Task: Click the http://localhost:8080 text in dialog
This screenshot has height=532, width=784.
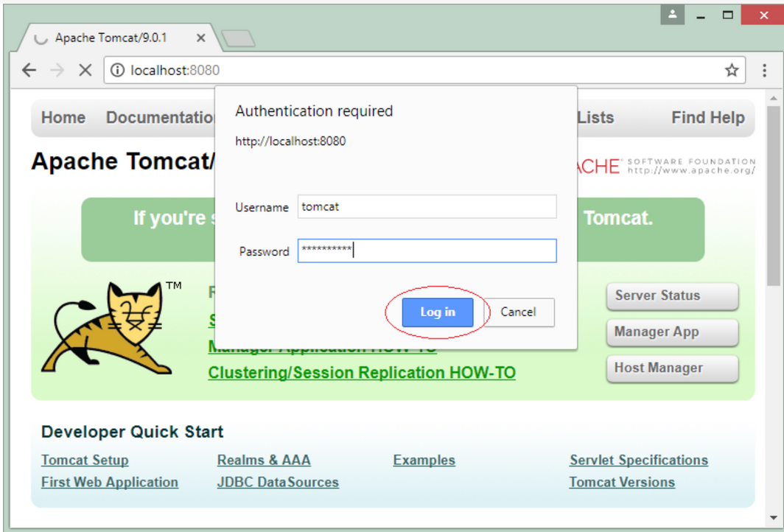Action: click(290, 141)
